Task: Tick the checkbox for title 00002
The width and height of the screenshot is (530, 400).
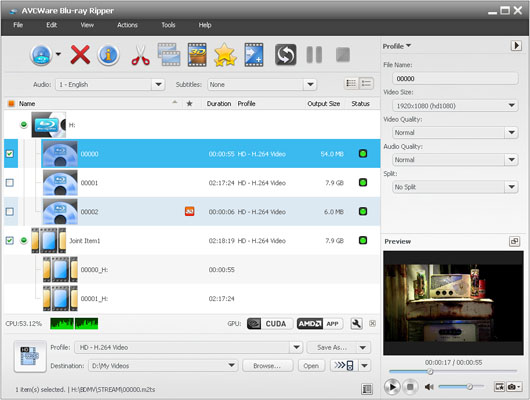Action: (x=10, y=212)
